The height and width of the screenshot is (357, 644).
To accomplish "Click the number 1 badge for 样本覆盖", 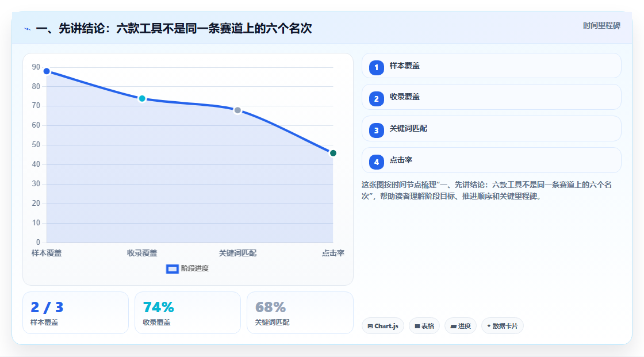I will coord(376,67).
